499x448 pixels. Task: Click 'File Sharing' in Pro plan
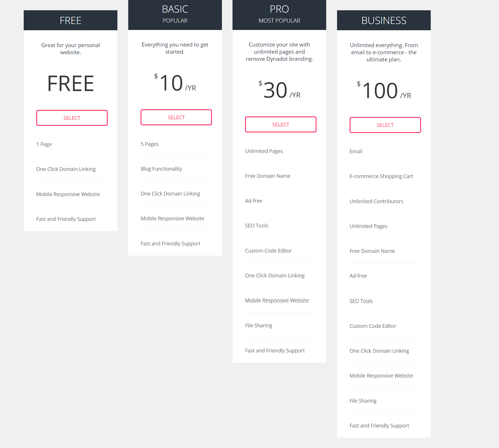(258, 325)
